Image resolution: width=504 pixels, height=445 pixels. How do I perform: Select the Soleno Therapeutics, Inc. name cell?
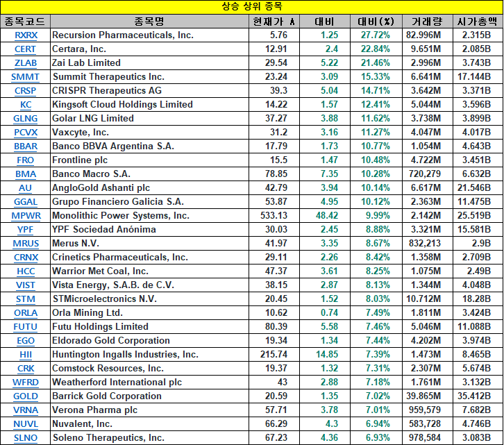(x=149, y=437)
